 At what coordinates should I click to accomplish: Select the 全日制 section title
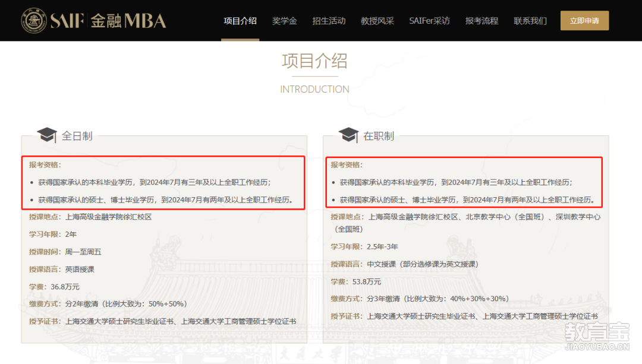77,136
